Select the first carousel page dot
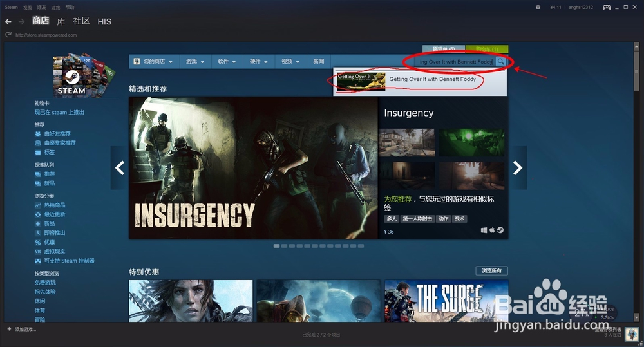Image resolution: width=644 pixels, height=347 pixels. click(276, 246)
